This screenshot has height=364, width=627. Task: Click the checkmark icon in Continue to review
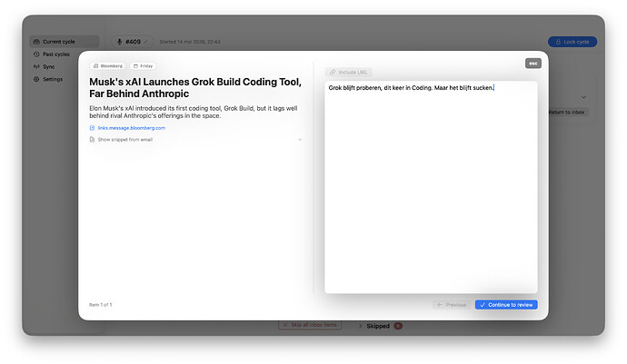[483, 304]
